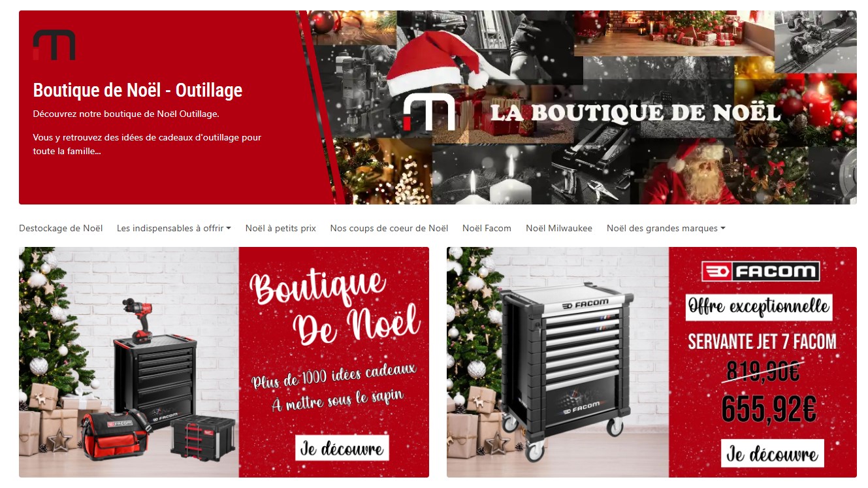Click the Offre exceptionnelle label
868x488 pixels.
tap(759, 307)
